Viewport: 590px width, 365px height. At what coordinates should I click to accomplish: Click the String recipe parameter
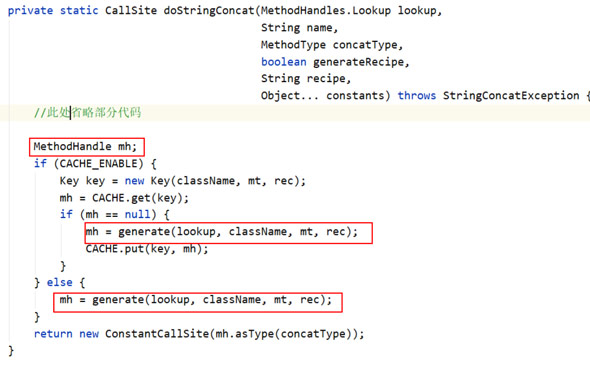(x=306, y=79)
